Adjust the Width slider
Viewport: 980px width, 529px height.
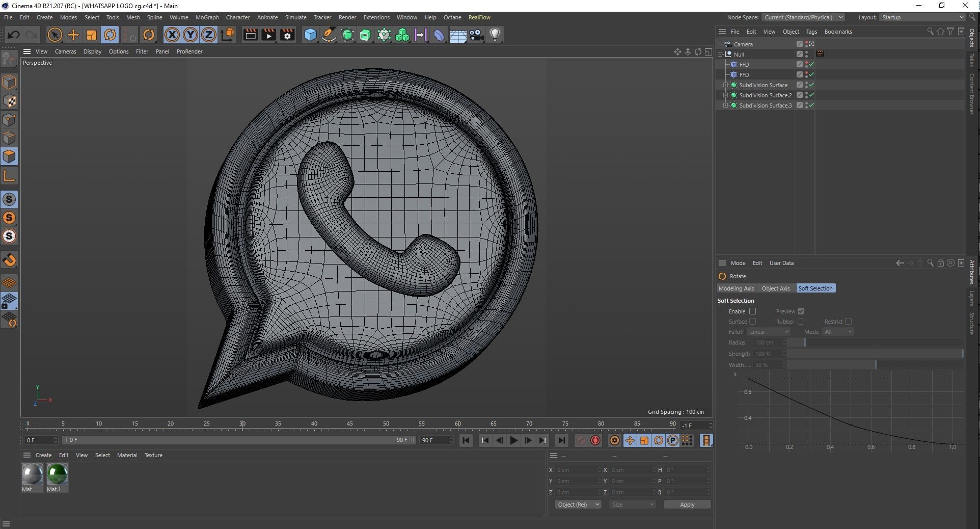(875, 365)
